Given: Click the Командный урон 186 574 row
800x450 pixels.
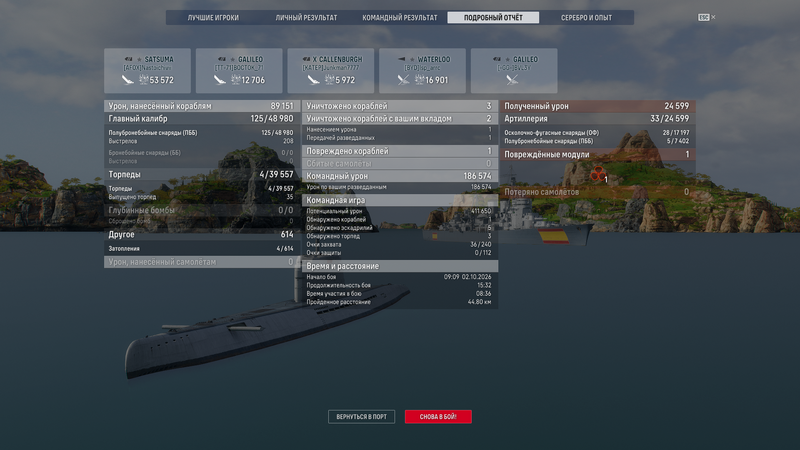Looking at the screenshot, I should [400, 176].
